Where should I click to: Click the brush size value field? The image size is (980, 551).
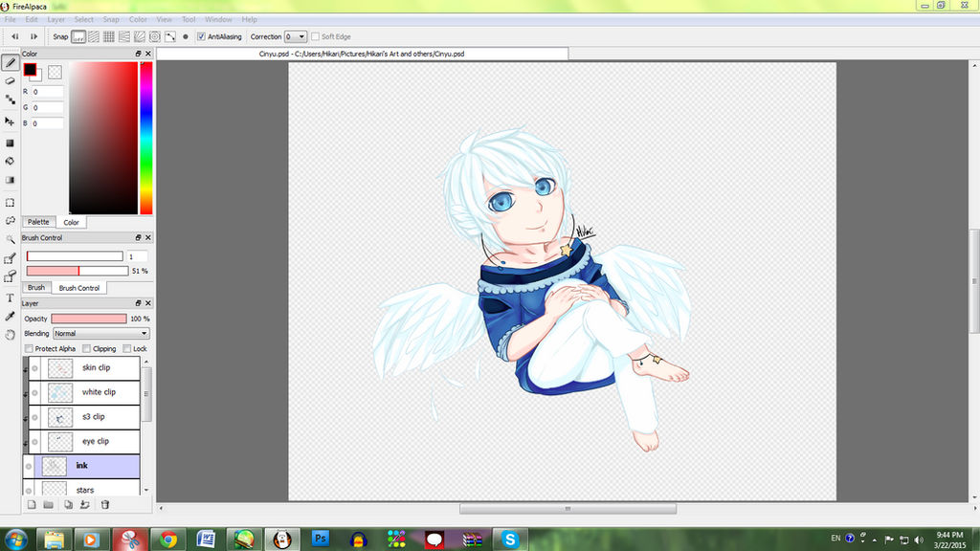(x=138, y=256)
